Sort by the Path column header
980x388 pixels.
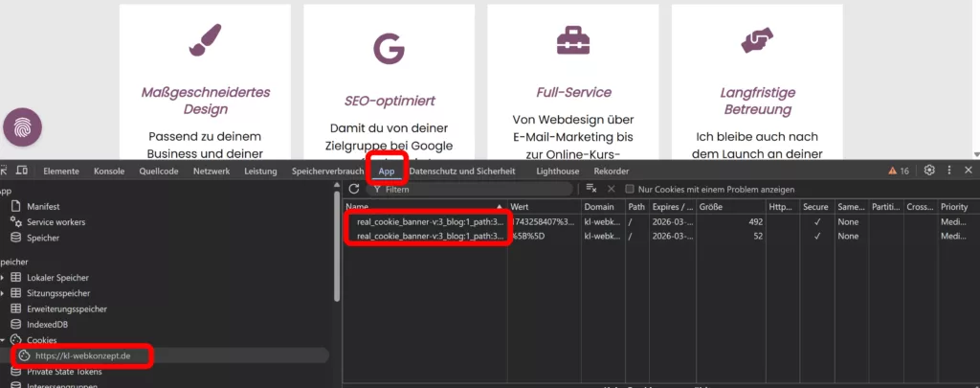coord(636,207)
